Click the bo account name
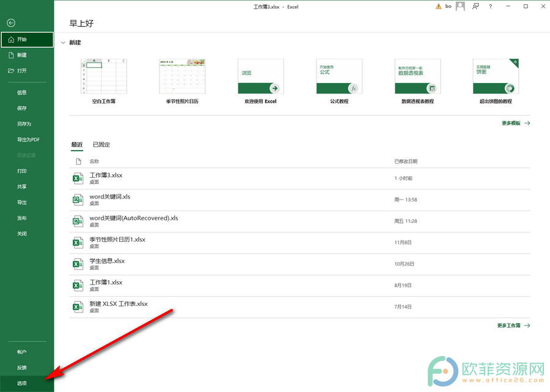The height and width of the screenshot is (392, 550). pos(449,6)
